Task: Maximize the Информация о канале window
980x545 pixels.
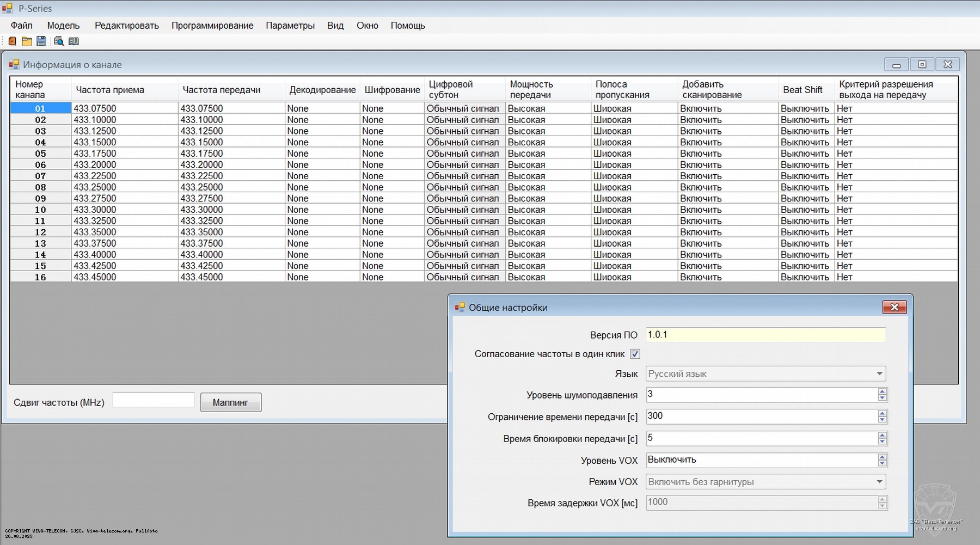Action: 922,65
